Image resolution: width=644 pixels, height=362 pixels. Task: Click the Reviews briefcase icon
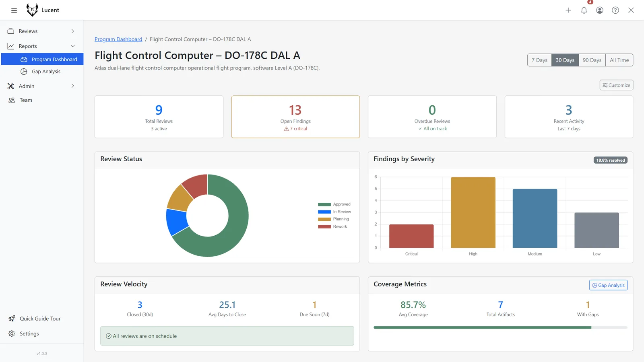coord(11,31)
